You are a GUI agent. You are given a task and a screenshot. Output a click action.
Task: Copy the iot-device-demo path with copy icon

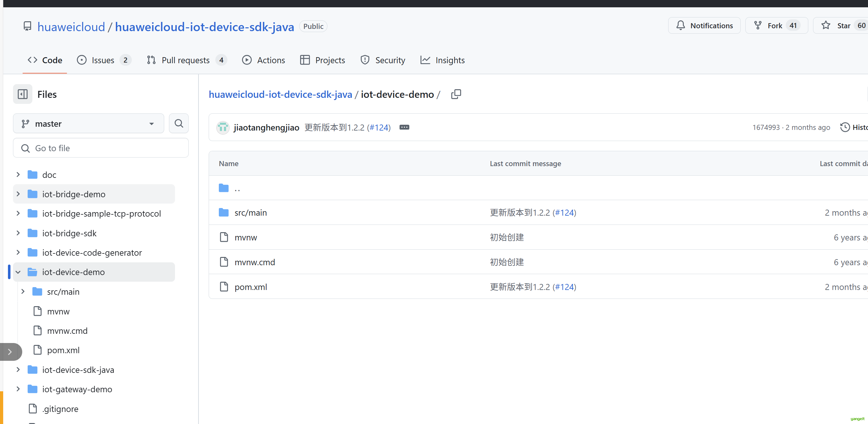click(x=456, y=94)
